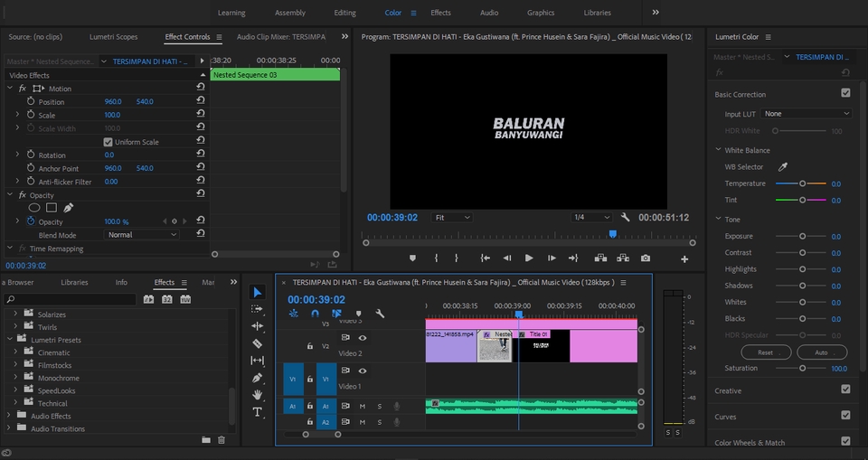This screenshot has width=868, height=460.
Task: Click Export Frame camera icon
Action: pos(646,258)
